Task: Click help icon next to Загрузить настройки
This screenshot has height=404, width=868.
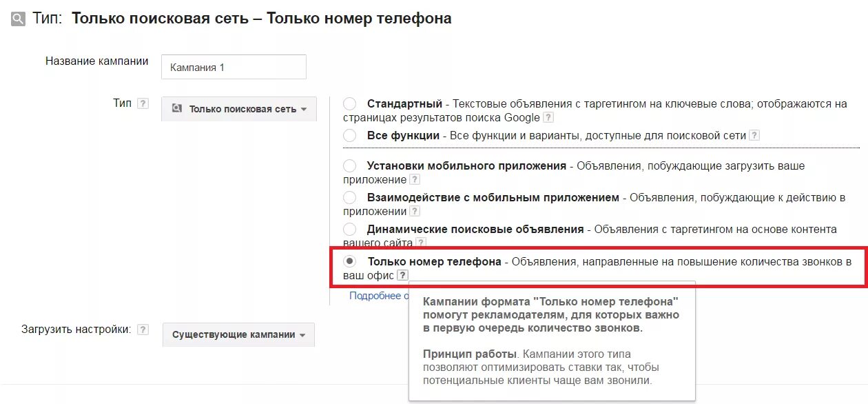Action: (x=143, y=330)
